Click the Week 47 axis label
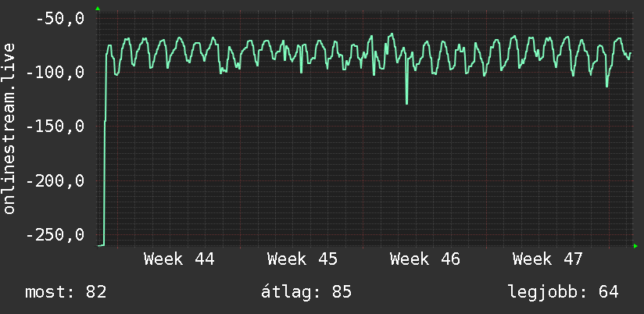The image size is (644, 314). tap(547, 259)
